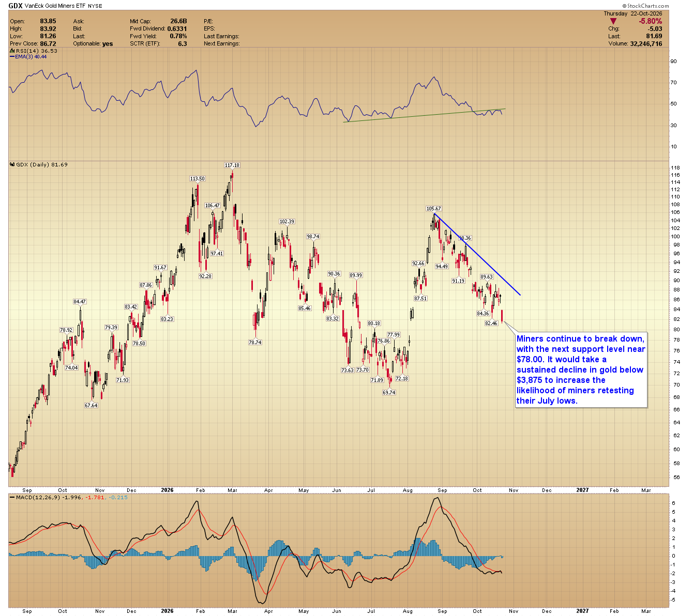693x616 pixels.
Task: Click the 'Miners continue to break down' annotation box
Action: (581, 370)
